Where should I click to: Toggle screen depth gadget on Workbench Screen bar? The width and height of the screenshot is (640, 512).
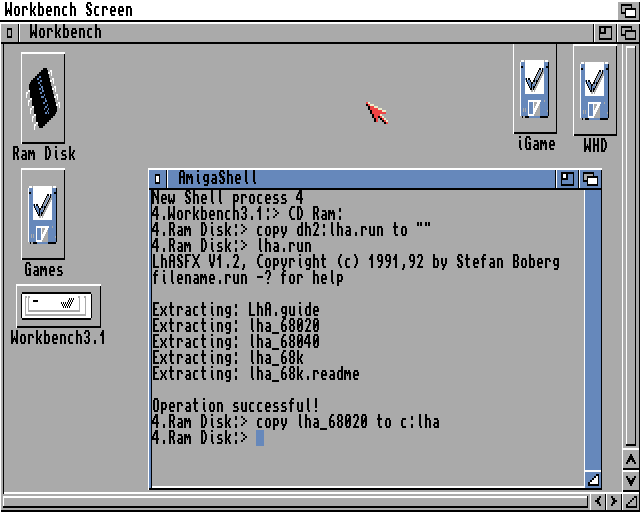pyautogui.click(x=628, y=10)
